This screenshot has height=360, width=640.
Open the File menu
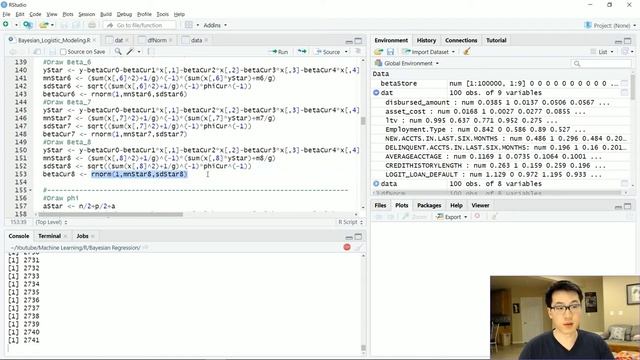[x=7, y=14]
